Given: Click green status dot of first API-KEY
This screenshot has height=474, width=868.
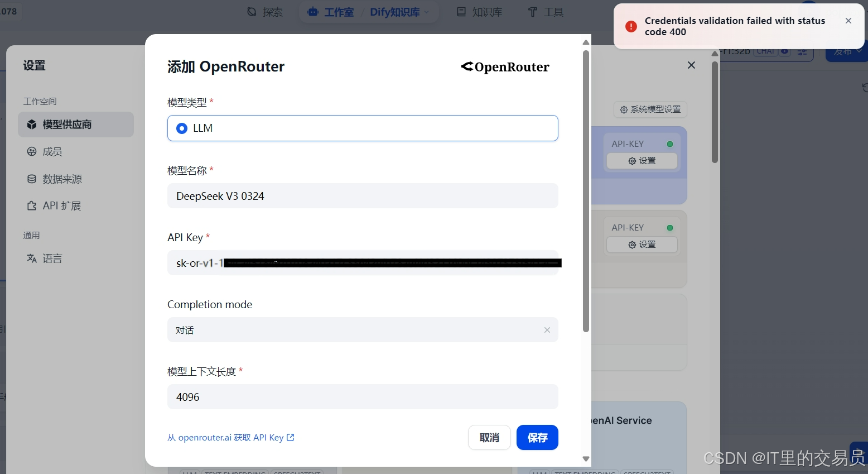Looking at the screenshot, I should click(x=670, y=144).
